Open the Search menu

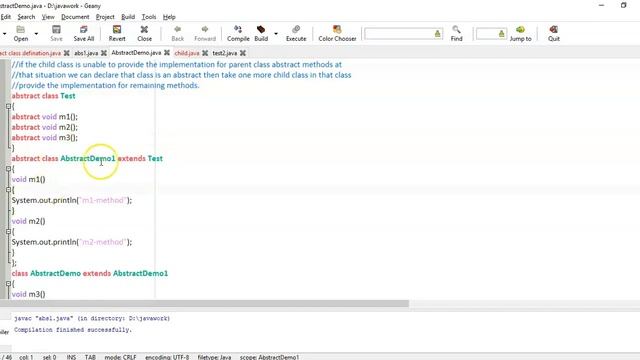pyautogui.click(x=26, y=17)
